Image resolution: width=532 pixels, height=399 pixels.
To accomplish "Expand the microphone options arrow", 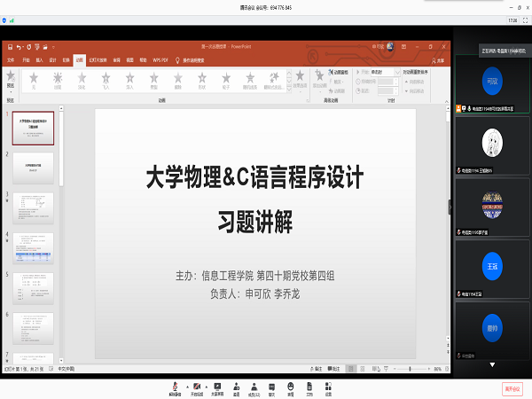I will (x=184, y=387).
